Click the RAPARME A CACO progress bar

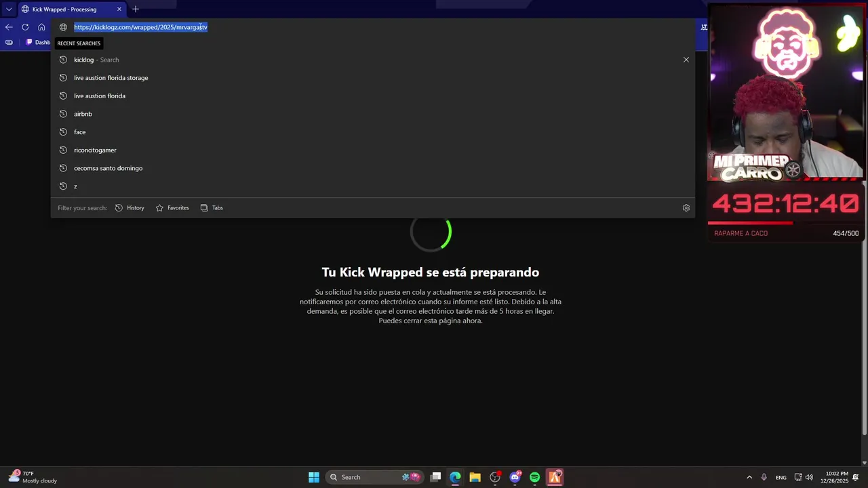[x=785, y=222]
